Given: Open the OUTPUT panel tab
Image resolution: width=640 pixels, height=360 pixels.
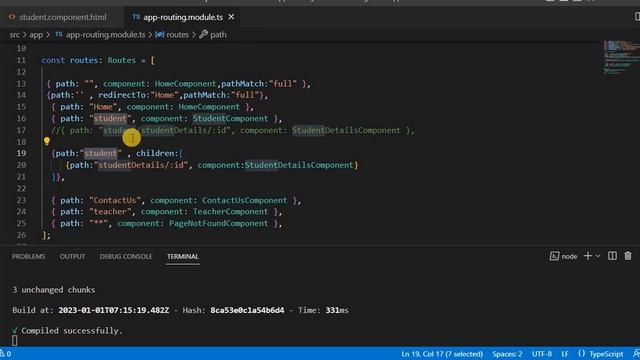Looking at the screenshot, I should pyautogui.click(x=72, y=256).
